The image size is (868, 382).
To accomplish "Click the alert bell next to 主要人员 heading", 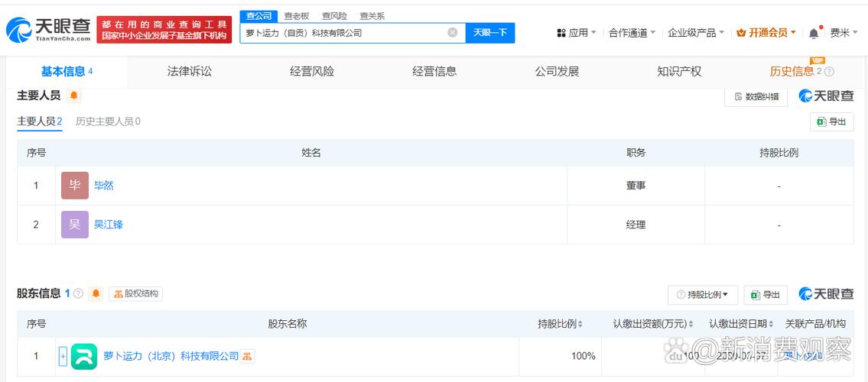I will (73, 95).
